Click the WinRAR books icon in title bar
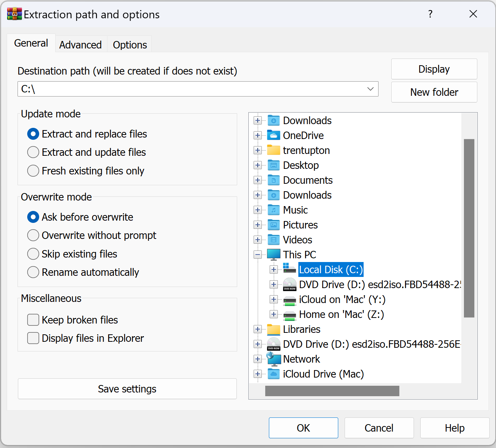This screenshot has width=496, height=448. point(15,14)
